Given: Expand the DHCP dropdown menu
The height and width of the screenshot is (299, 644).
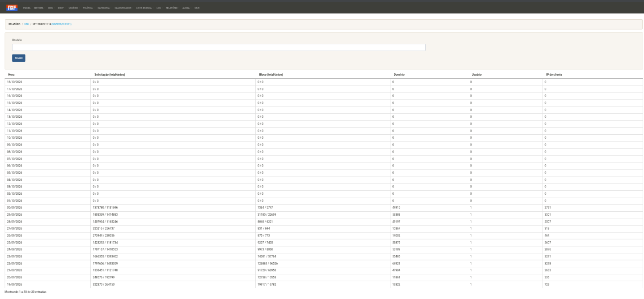Looking at the screenshot, I should 61,8.
